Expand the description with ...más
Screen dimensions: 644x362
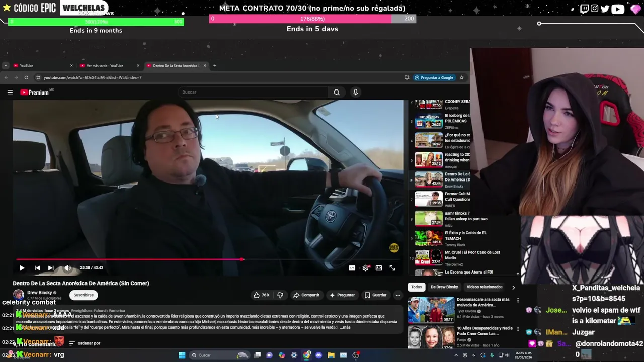(x=345, y=327)
